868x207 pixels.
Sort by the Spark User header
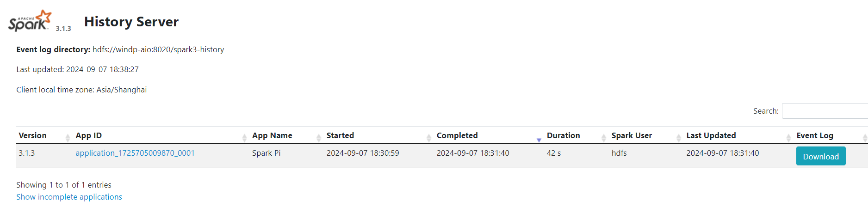[632, 135]
